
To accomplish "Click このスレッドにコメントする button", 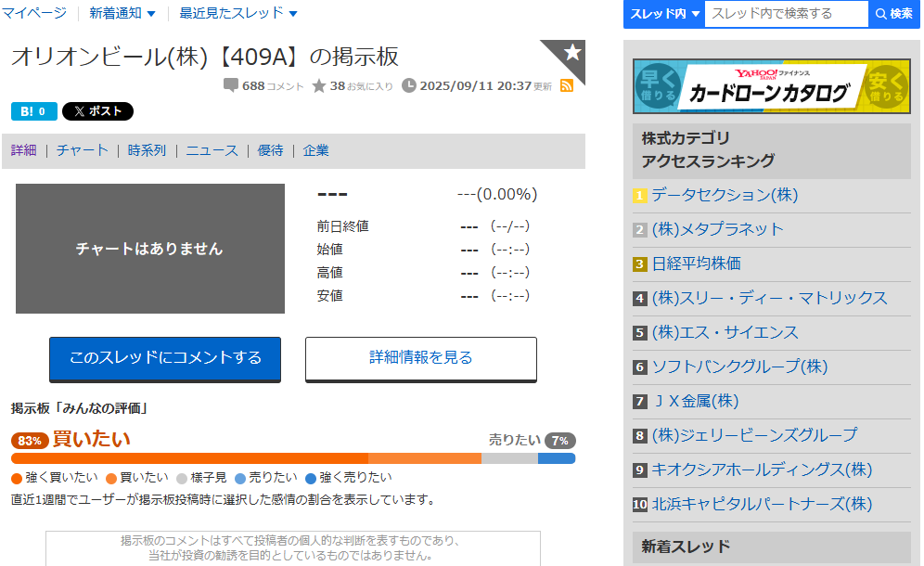I will (165, 358).
